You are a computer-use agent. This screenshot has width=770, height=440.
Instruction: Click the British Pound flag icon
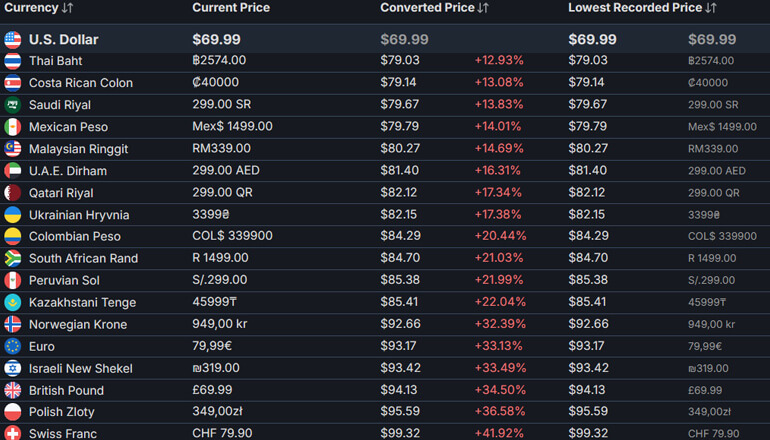pyautogui.click(x=12, y=390)
